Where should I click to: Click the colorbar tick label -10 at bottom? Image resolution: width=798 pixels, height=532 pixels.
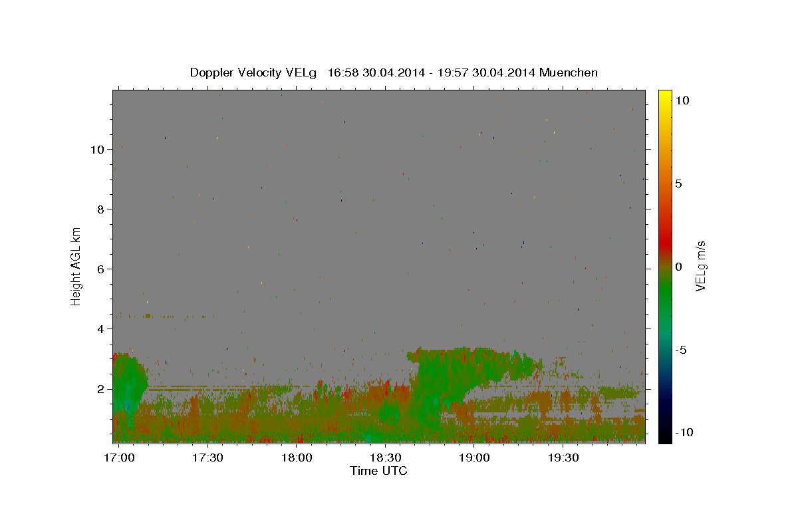[x=684, y=432]
